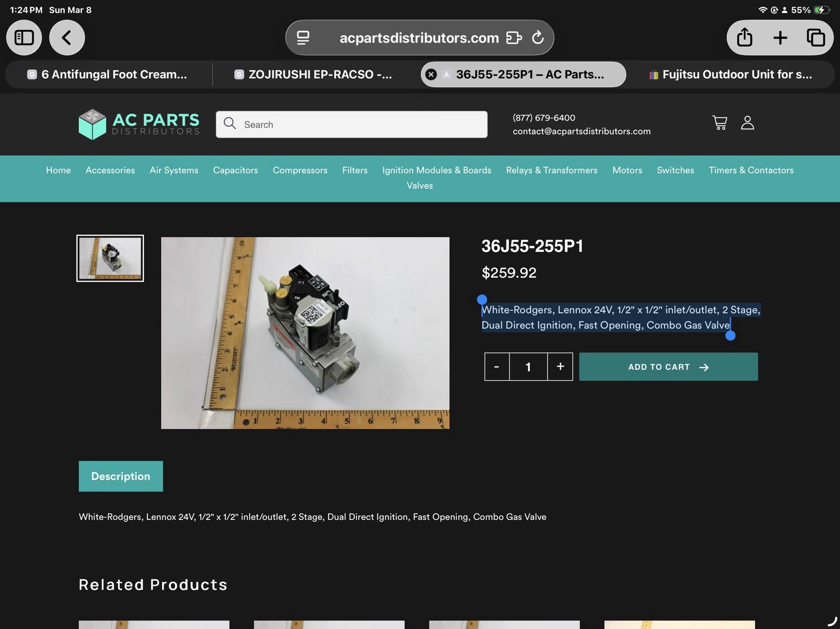Image resolution: width=840 pixels, height=629 pixels.
Task: Open the Switches category
Action: click(x=676, y=170)
